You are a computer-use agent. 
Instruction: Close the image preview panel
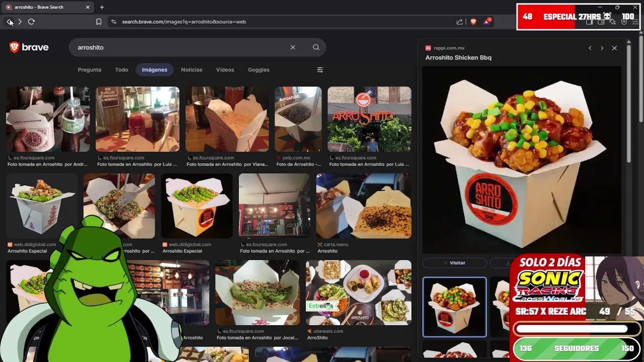pos(614,48)
